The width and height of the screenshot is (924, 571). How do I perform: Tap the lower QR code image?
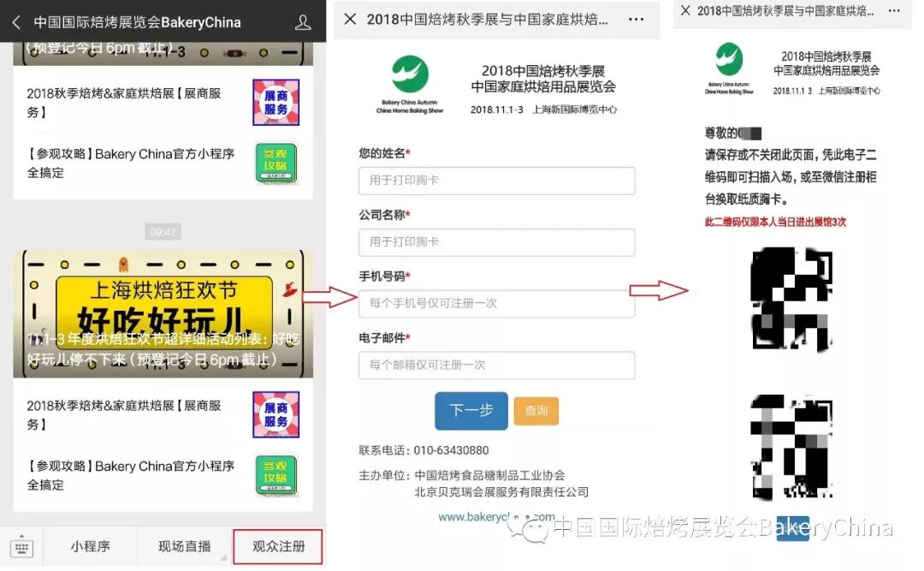(x=792, y=447)
